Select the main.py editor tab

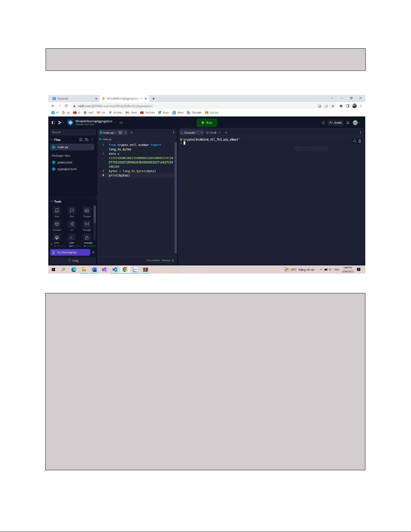108,133
